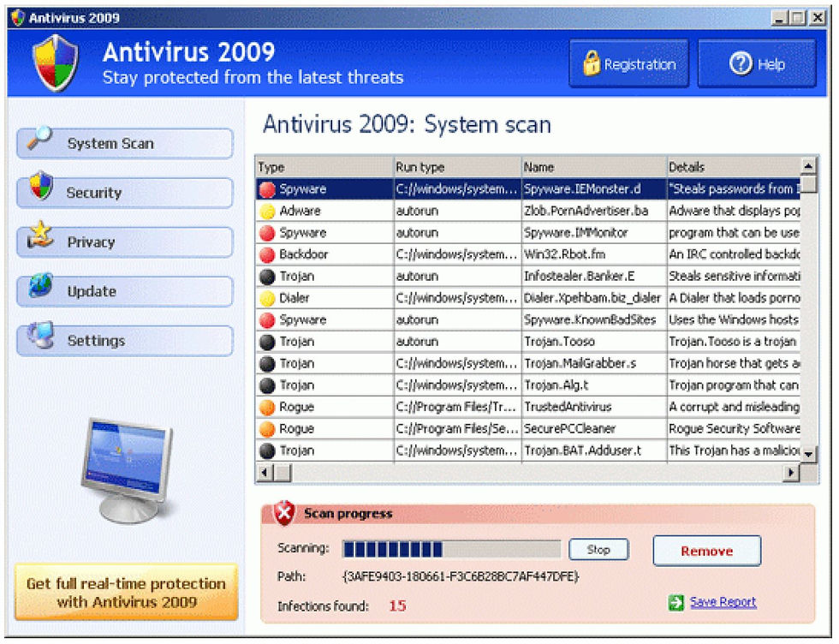
Task: Click the orange dot for TrustedAntivirus
Action: coord(267,408)
